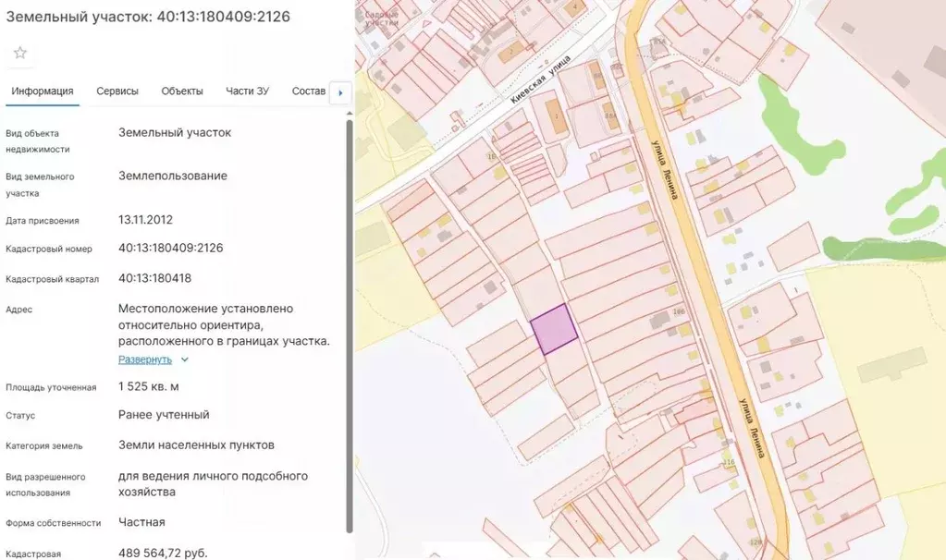This screenshot has height=560, width=946.
Task: Switch to the Сервисы tab
Action: (x=117, y=91)
